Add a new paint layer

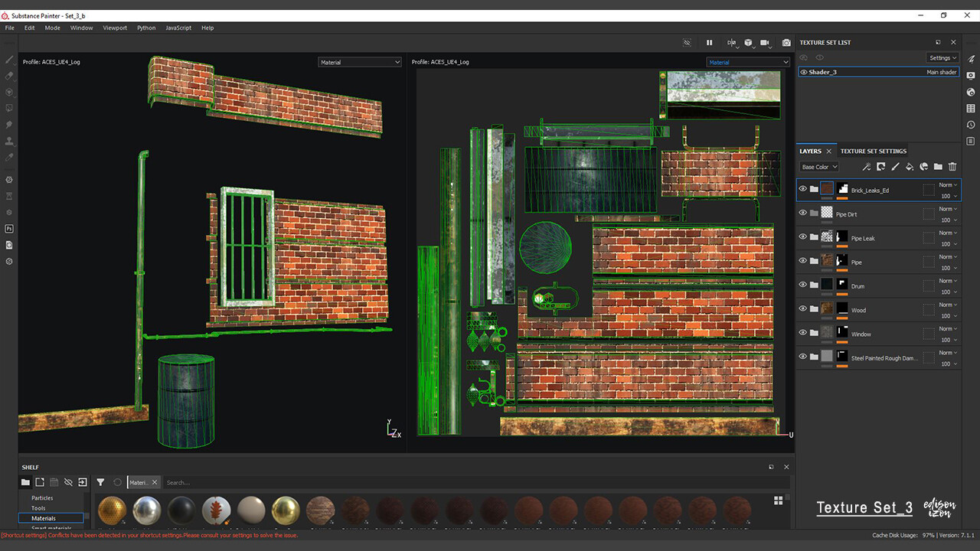(x=895, y=167)
